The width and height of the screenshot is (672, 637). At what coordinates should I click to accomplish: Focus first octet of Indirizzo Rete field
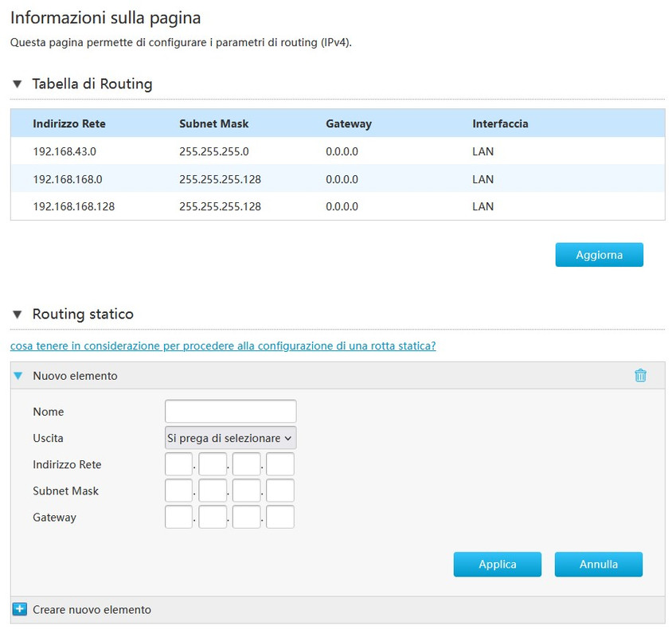pyautogui.click(x=178, y=464)
